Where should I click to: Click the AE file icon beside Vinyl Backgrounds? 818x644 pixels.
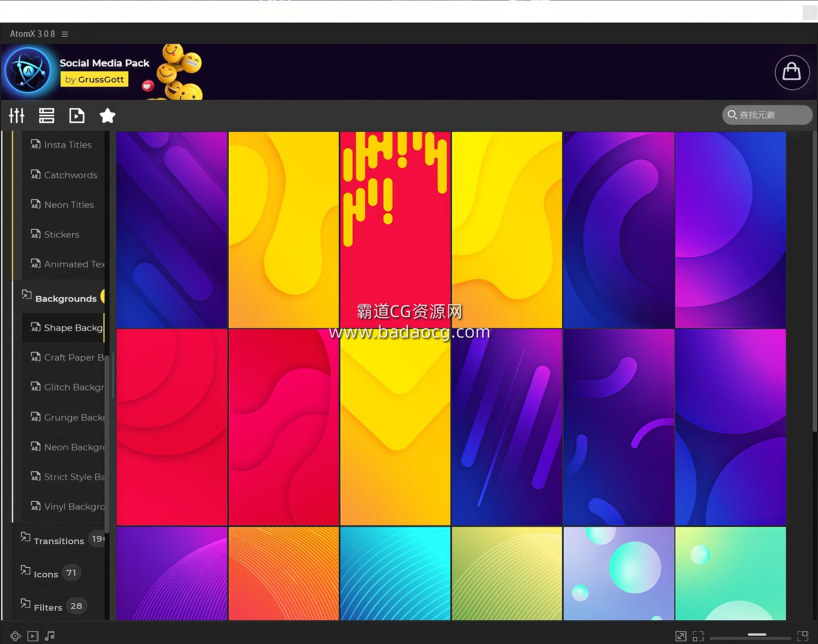(x=36, y=505)
